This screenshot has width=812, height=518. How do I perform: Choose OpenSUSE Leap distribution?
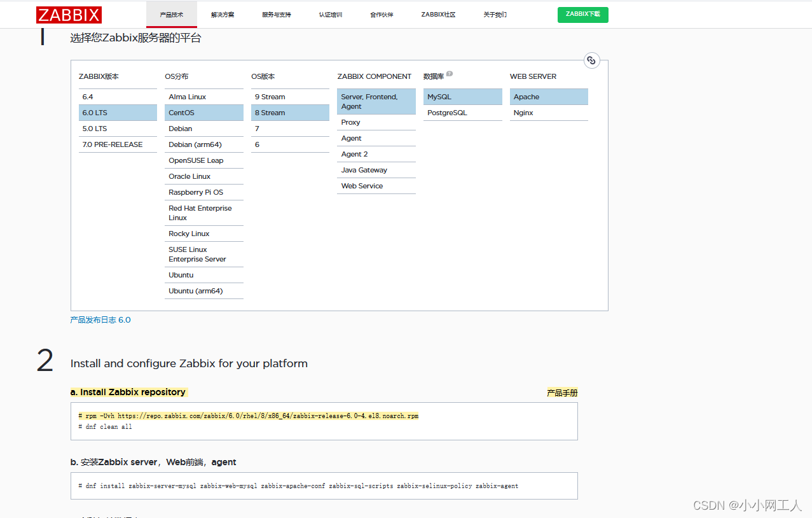click(204, 160)
